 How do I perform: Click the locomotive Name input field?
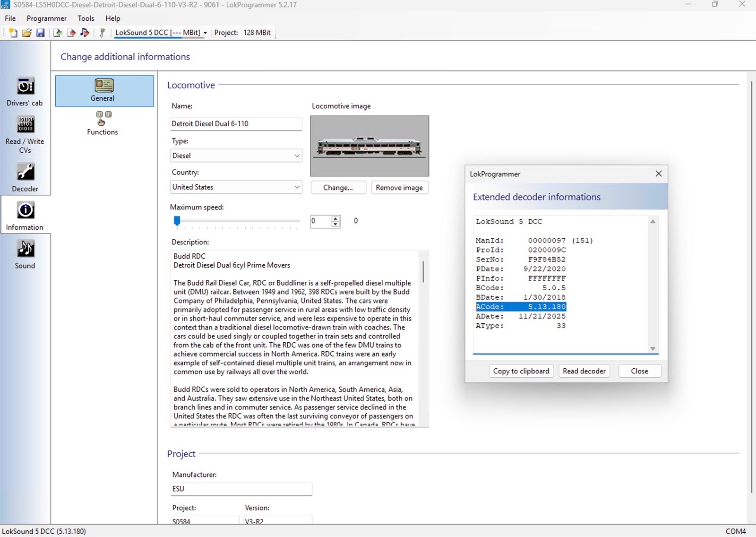pyautogui.click(x=236, y=124)
